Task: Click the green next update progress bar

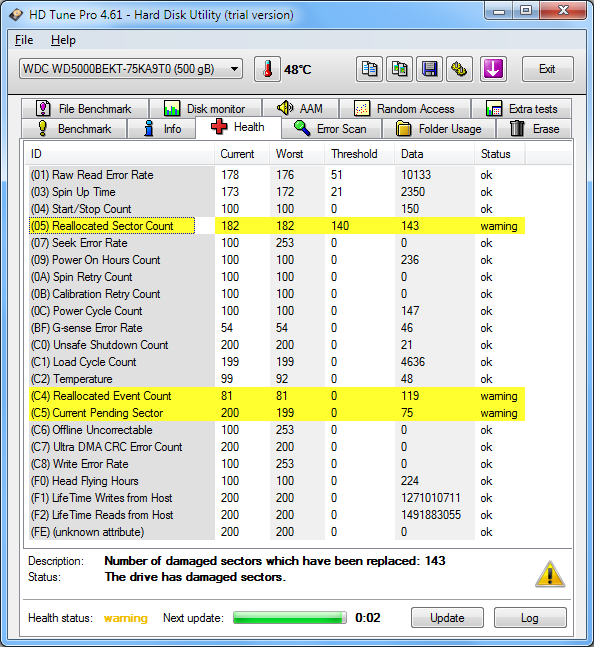Action: click(290, 618)
